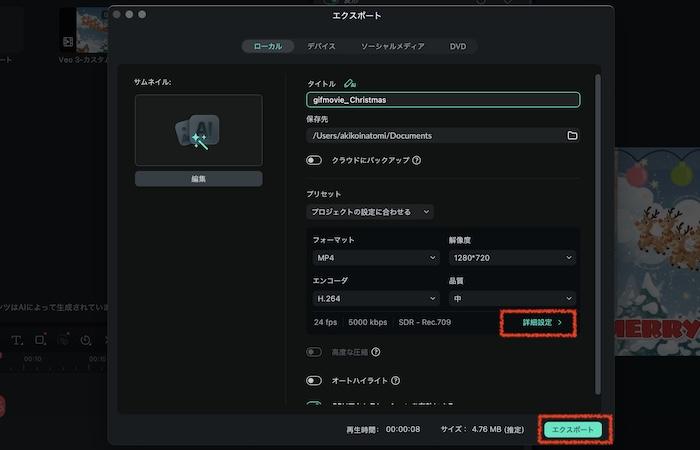
Task: Click the estimated size 4.76 MB text
Action: point(498,429)
